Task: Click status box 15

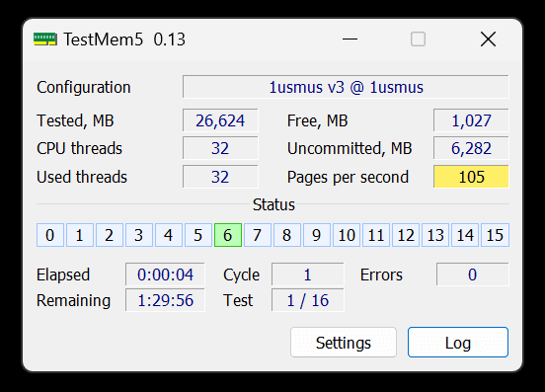Action: pyautogui.click(x=495, y=235)
